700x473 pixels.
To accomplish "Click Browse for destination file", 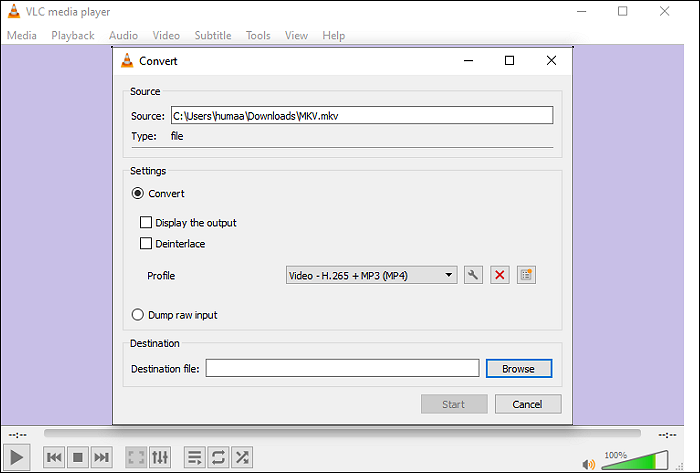I will point(518,369).
